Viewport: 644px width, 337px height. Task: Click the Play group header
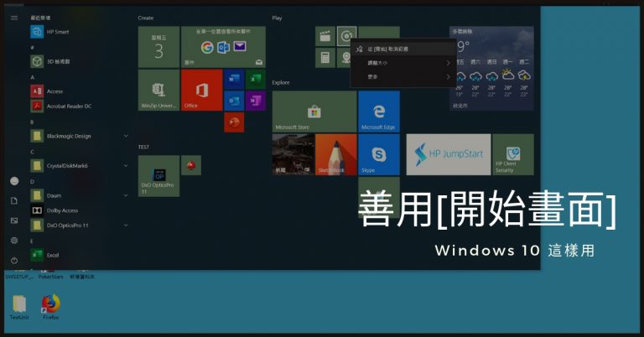point(277,18)
